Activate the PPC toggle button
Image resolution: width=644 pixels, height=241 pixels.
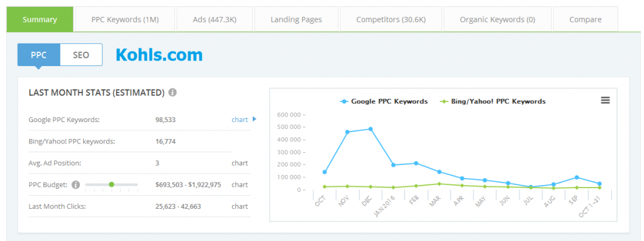38,55
